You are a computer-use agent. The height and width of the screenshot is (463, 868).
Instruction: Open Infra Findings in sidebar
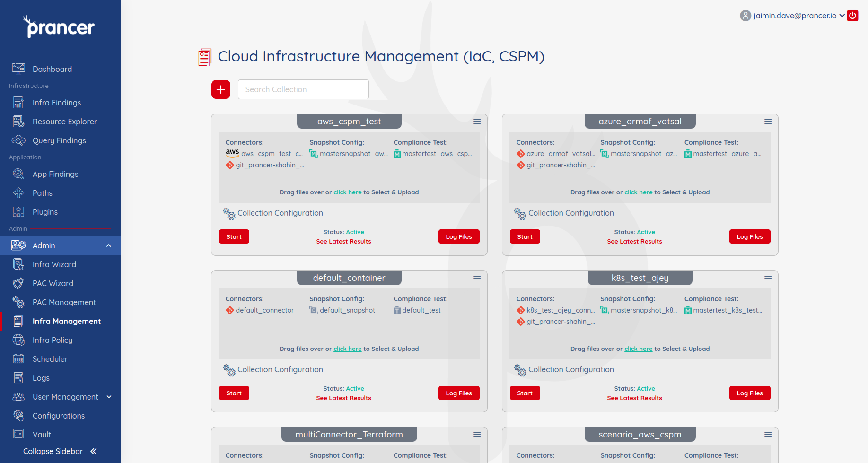(x=60, y=103)
